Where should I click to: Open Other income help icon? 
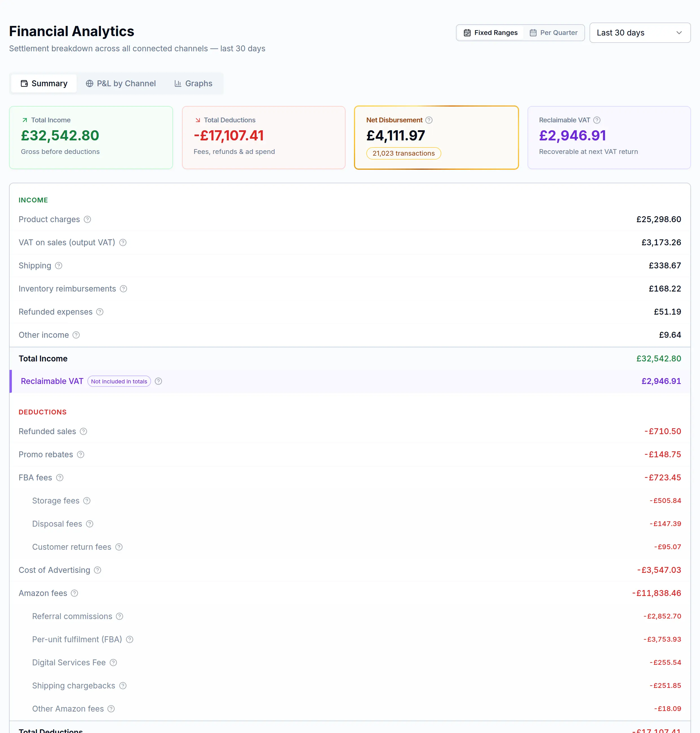76,335
